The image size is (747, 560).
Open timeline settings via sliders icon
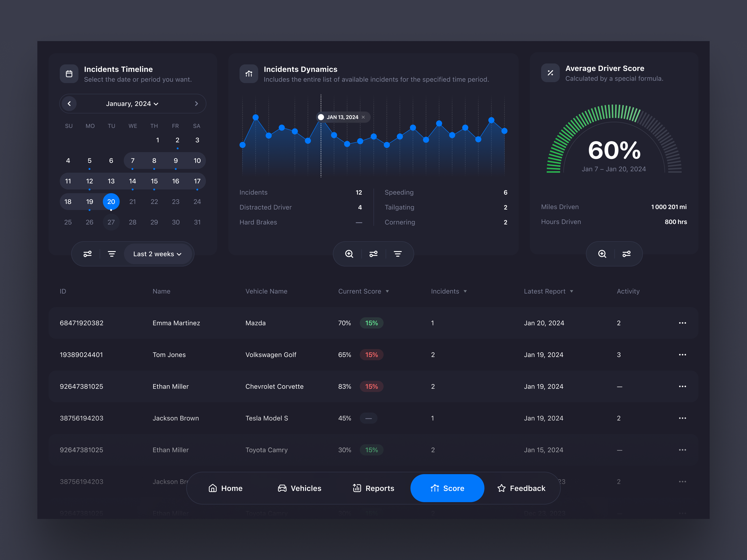(x=88, y=253)
